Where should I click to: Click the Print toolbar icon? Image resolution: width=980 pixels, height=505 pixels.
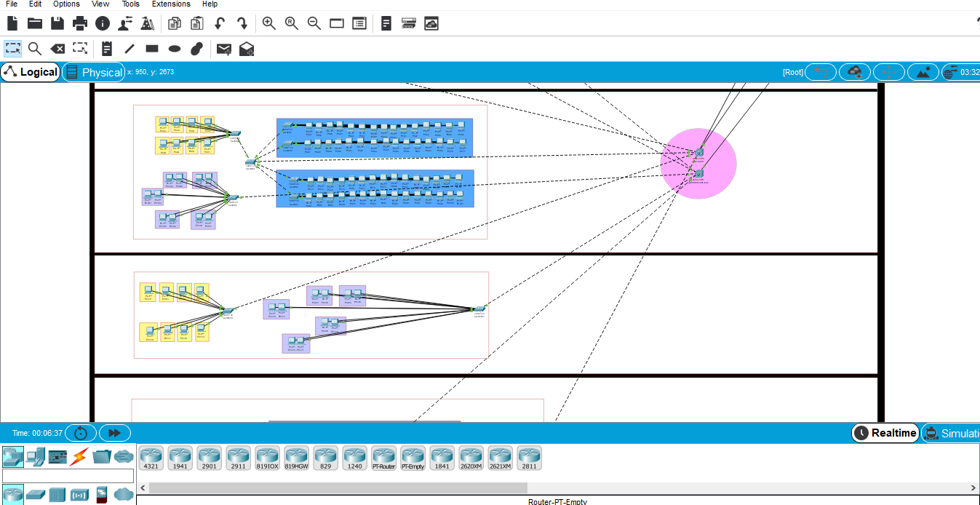(80, 23)
